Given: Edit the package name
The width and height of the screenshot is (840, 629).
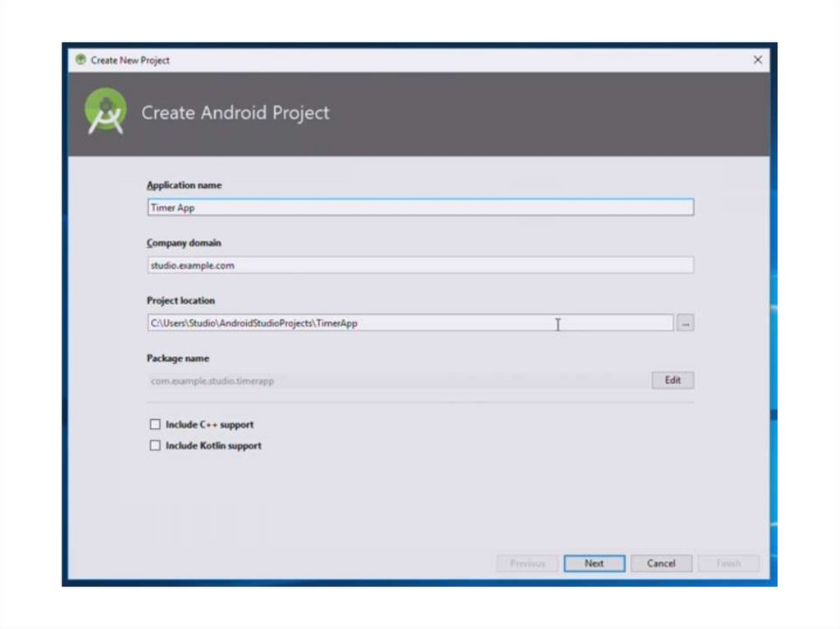Looking at the screenshot, I should (673, 380).
